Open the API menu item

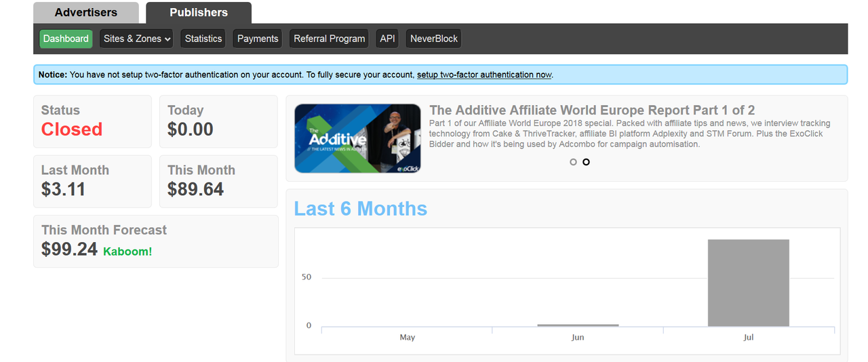point(387,39)
